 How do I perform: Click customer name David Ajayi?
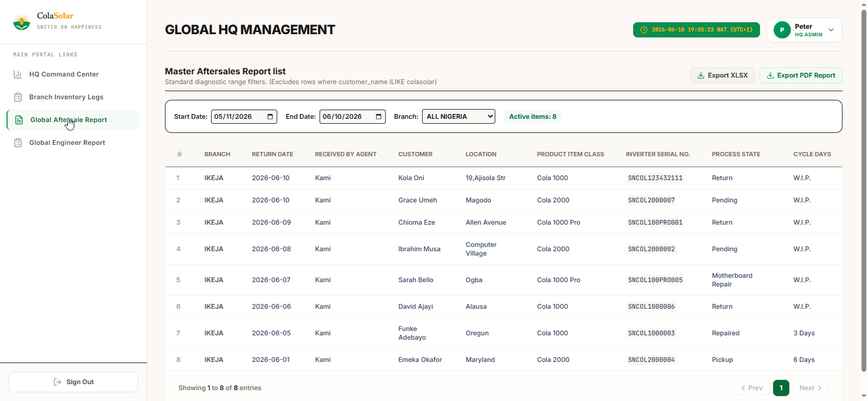(416, 307)
